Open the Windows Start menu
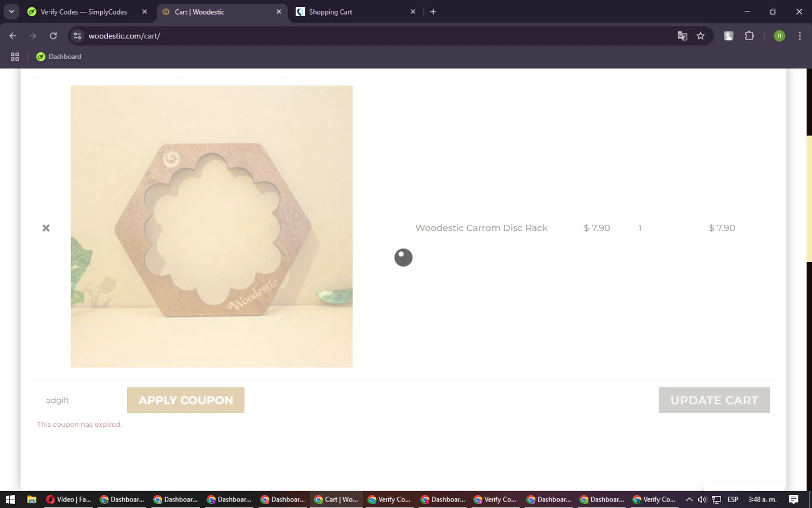The image size is (812, 508). pos(10,499)
